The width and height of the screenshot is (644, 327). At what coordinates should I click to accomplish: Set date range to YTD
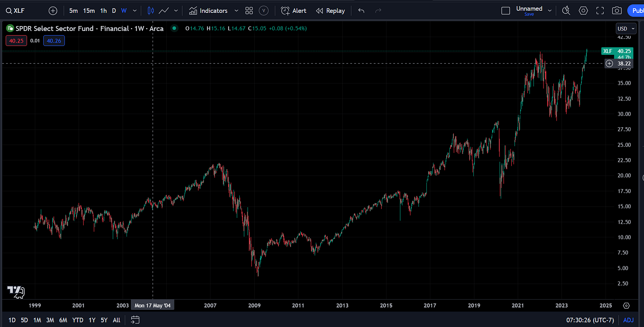tap(78, 320)
